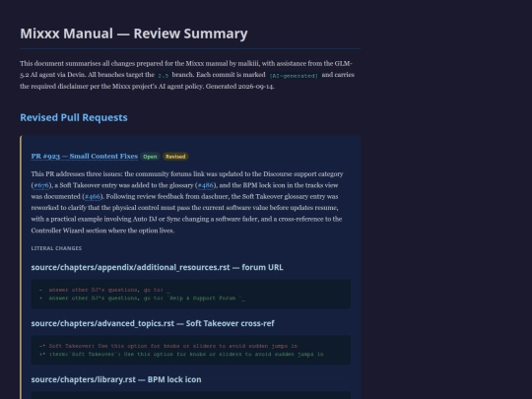Click the green Open status badge
Viewport: 532px width, 399px height.
[x=150, y=157]
